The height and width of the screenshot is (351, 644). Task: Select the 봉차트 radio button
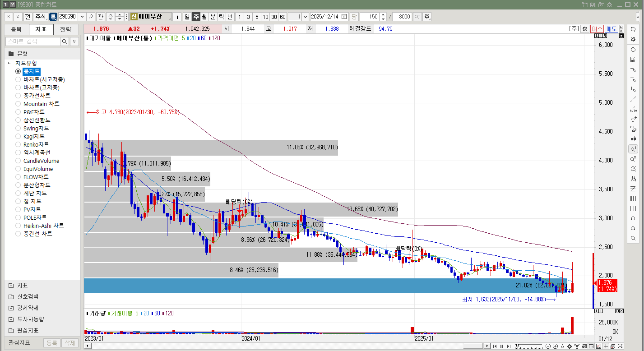18,71
